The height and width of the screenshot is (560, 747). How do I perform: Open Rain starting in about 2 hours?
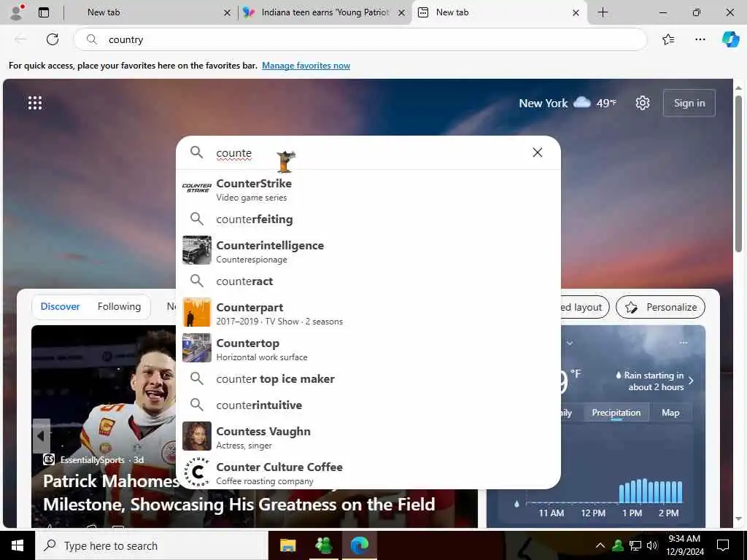pos(654,381)
